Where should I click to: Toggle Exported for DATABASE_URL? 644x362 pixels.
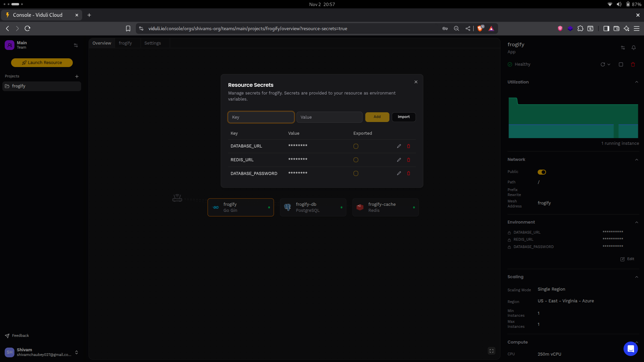tap(356, 146)
